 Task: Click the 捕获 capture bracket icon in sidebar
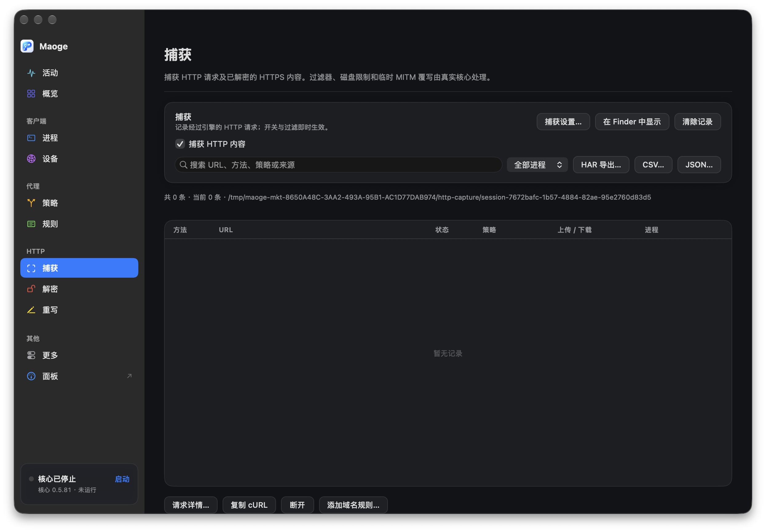click(31, 268)
